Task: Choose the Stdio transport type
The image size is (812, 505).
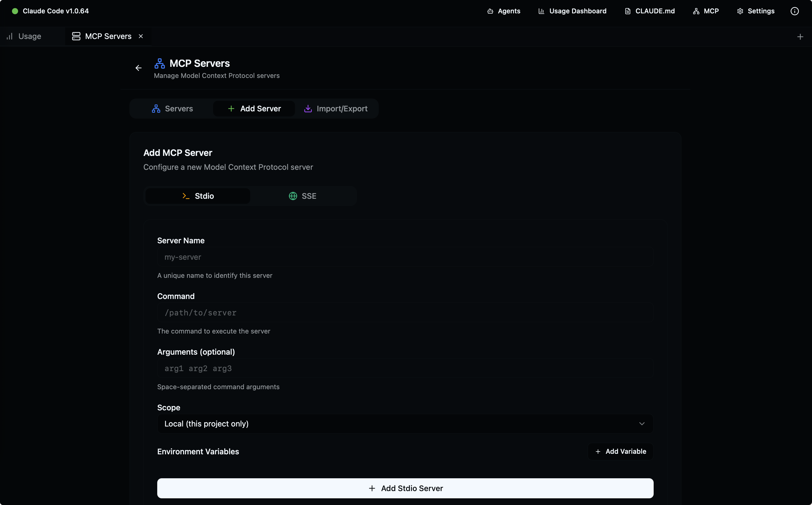Action: click(198, 196)
